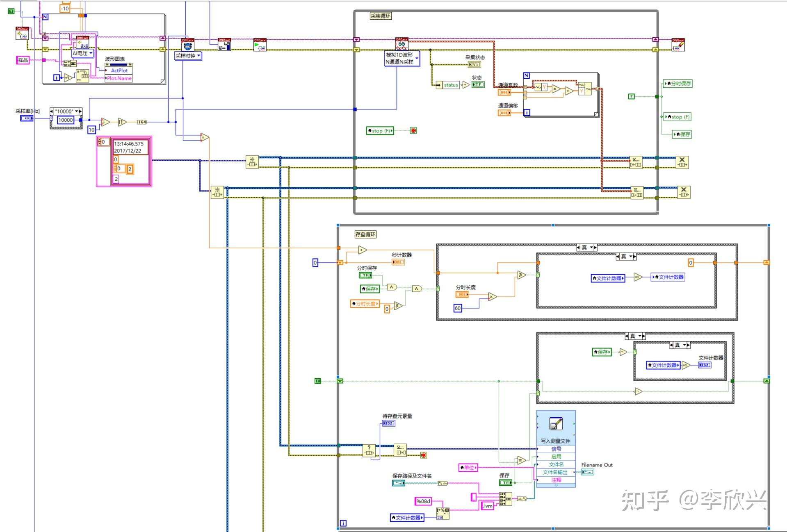Open the 采样时钟 selector dropdown

(188, 56)
